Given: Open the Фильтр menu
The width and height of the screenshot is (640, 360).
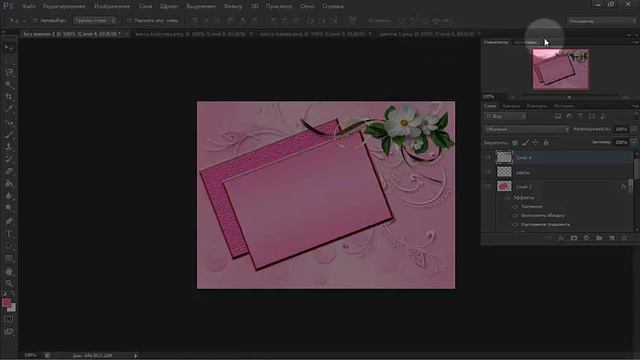Looking at the screenshot, I should coord(233,6).
